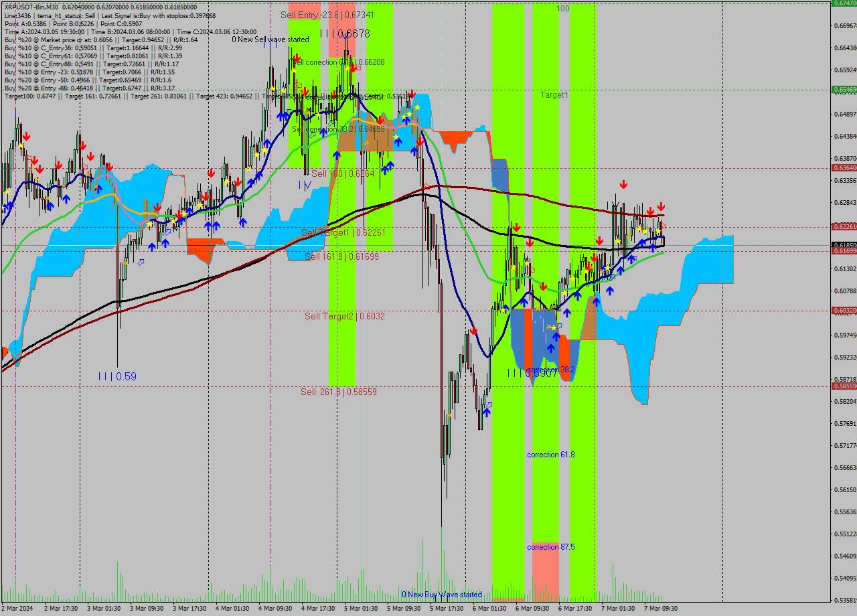This screenshot has height=616, width=857.
Task: Click the '6 Mar 09:30' time label
Action: tap(532, 609)
